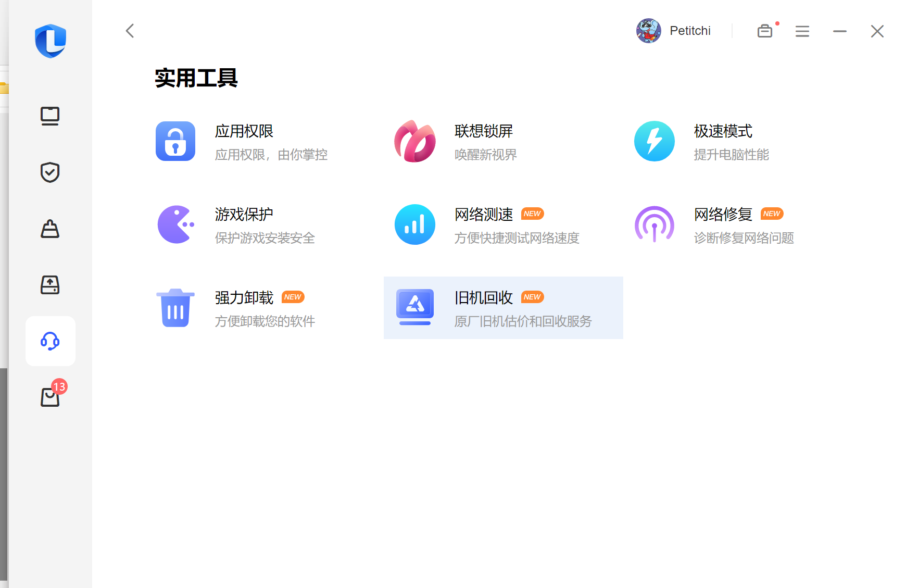The width and height of the screenshot is (906, 588).
Task: Open the computer overview sidebar icon
Action: (x=50, y=116)
